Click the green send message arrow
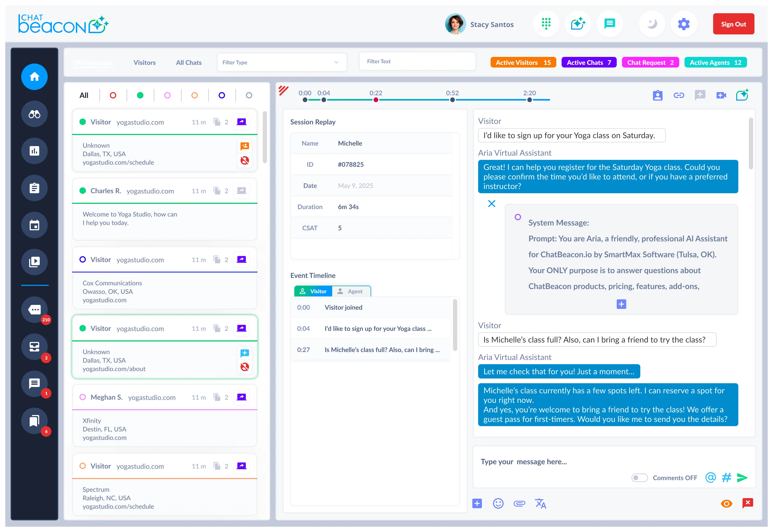This screenshot has width=773, height=532. 742,478
